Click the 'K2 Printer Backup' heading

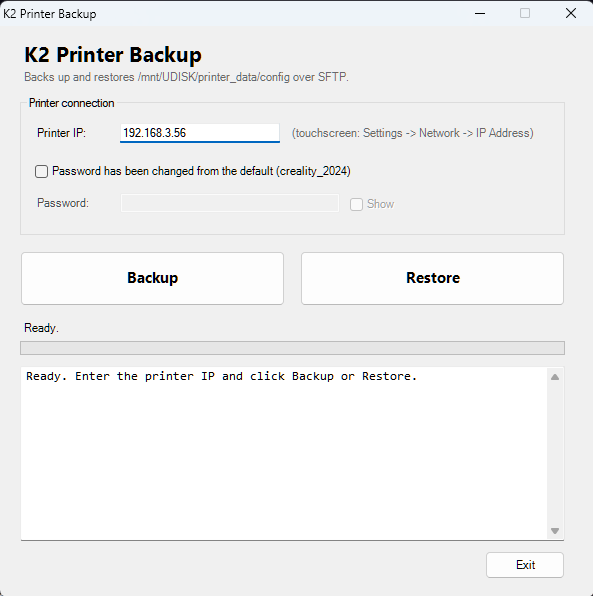[x=113, y=54]
